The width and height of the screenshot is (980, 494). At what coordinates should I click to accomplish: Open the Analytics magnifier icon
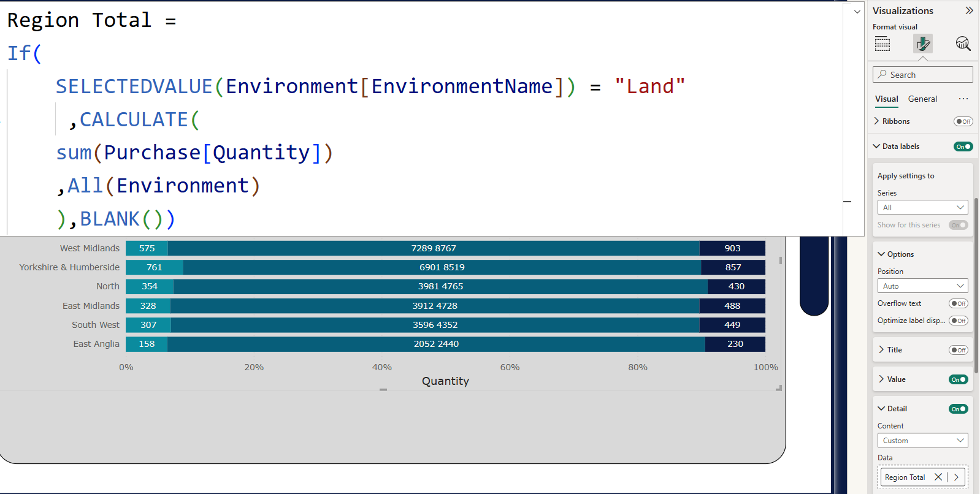(963, 44)
